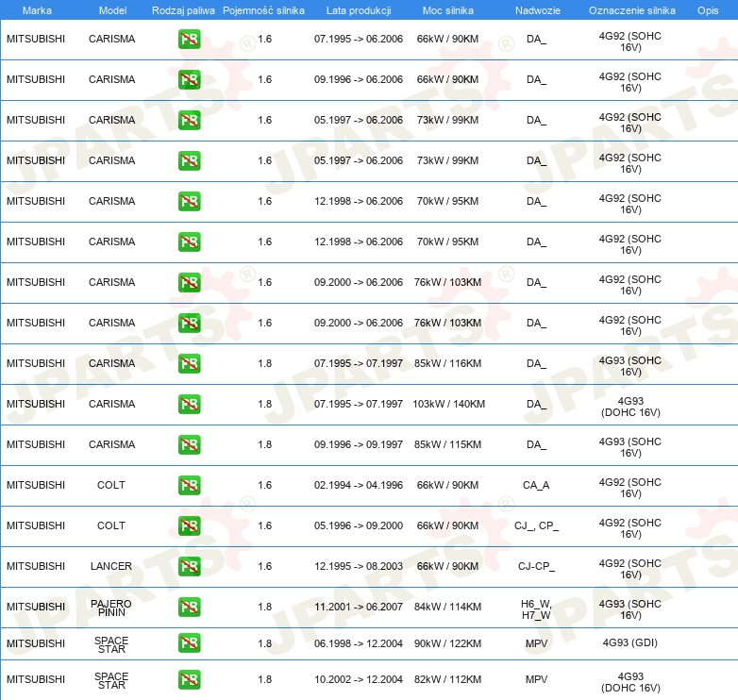Screen dimensions: 738x700
Task: Click the LANCER model cell
Action: (111, 566)
